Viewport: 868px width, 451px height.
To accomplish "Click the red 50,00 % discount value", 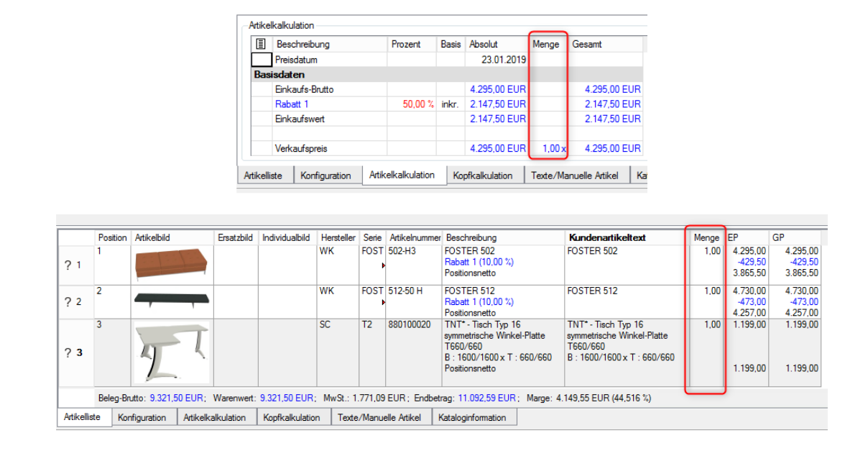I will tap(417, 104).
